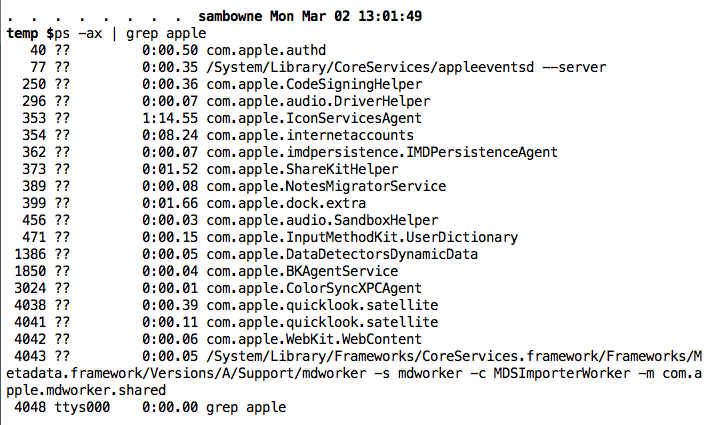The width and height of the screenshot is (707, 425).
Task: Click the 1:14.55 CPU time value
Action: [x=169, y=118]
